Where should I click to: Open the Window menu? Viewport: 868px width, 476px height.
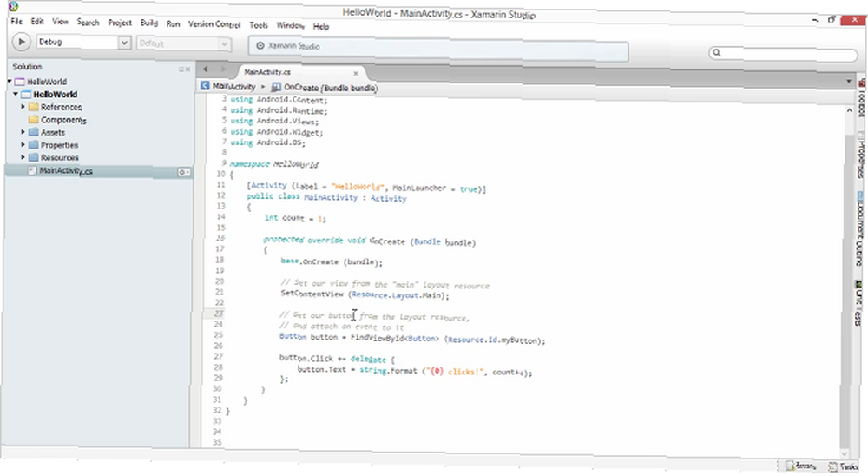290,25
